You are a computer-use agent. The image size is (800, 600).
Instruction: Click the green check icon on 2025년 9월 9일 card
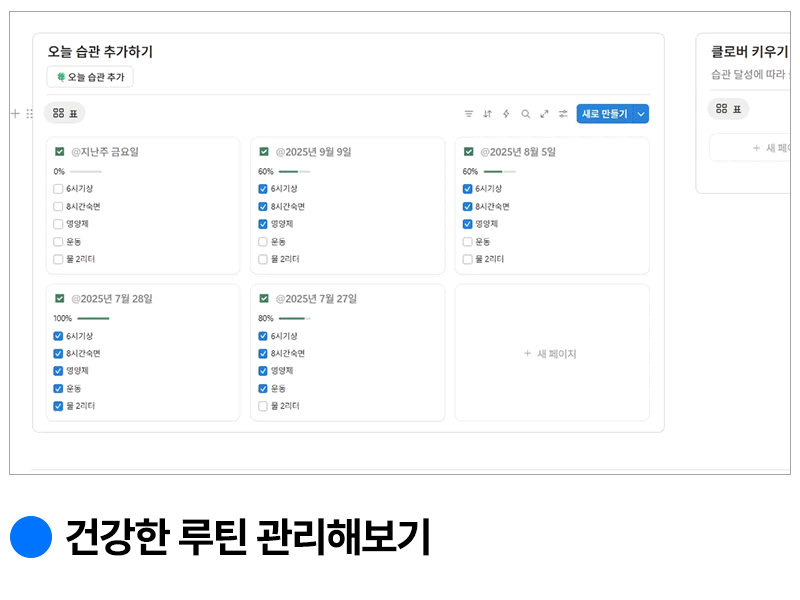[264, 152]
